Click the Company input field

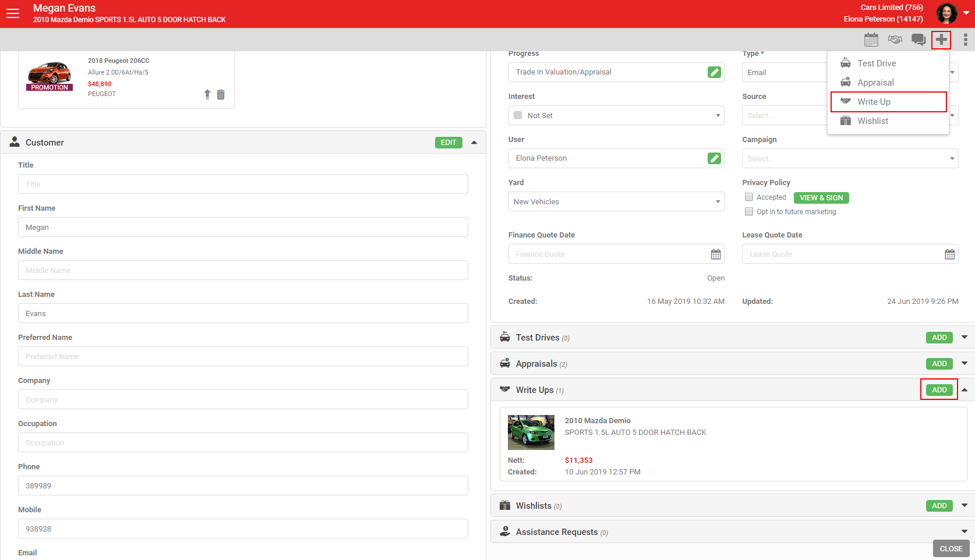(x=243, y=399)
